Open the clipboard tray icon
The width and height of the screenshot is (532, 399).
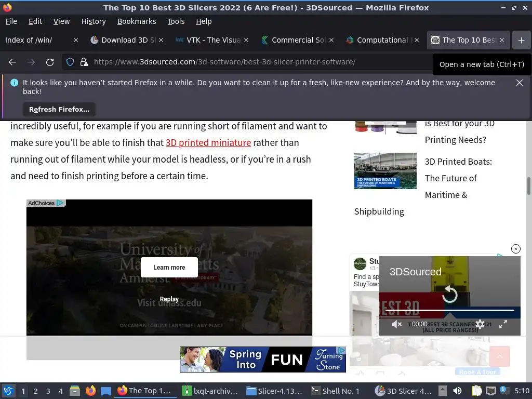(x=477, y=391)
